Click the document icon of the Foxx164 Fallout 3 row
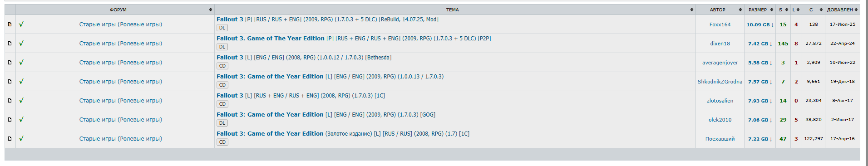The height and width of the screenshot is (166, 868). (x=10, y=24)
